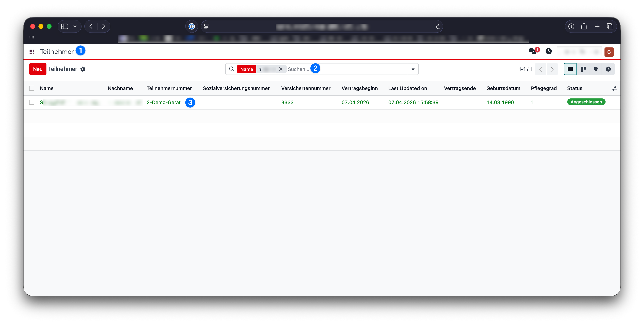
Task: Tick the checkbox for the participant row
Action: pyautogui.click(x=32, y=102)
